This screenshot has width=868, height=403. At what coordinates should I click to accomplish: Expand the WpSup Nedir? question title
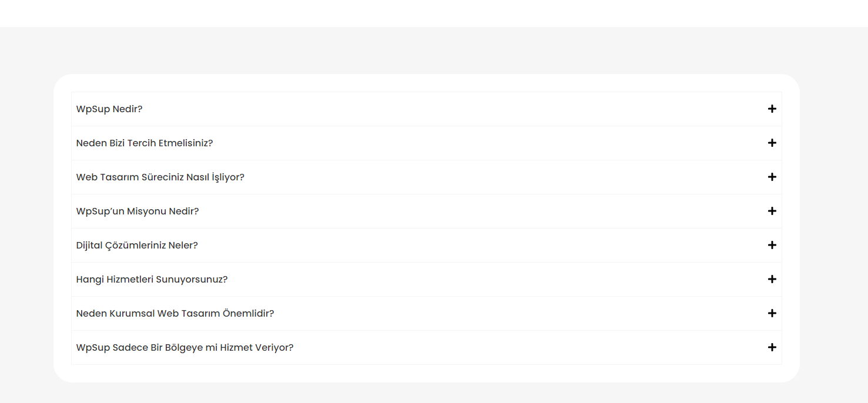point(109,109)
